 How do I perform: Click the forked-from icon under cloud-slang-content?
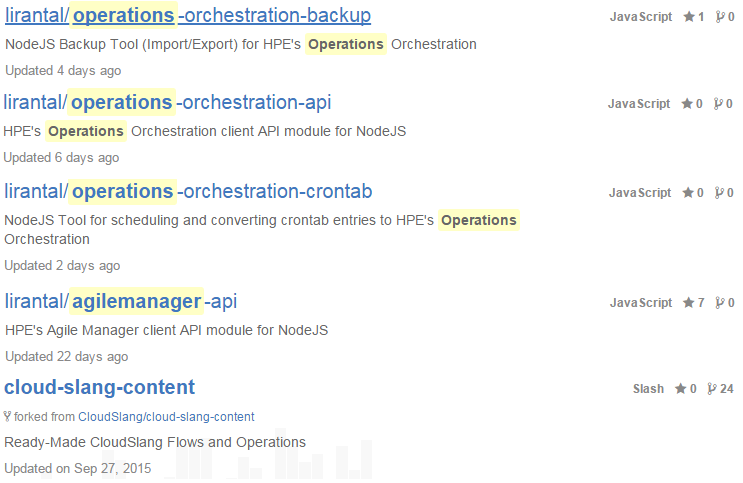point(8,416)
